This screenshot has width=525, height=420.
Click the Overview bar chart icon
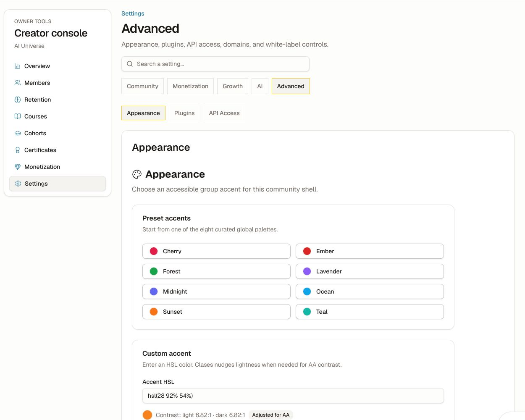tap(18, 66)
